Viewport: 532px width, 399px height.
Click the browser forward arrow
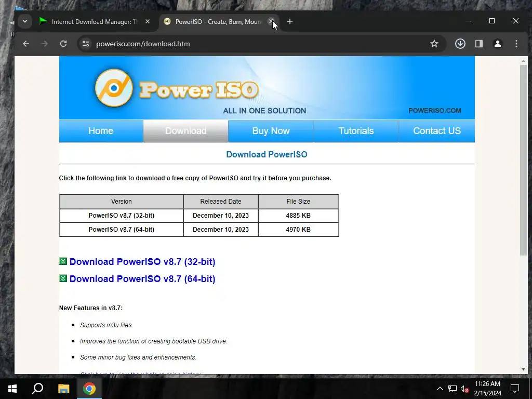[x=45, y=44]
